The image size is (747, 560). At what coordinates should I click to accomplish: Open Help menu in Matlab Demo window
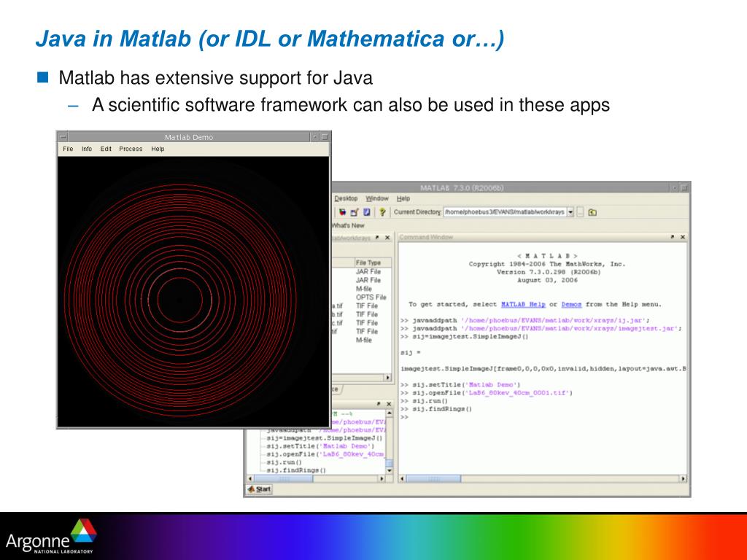158,149
